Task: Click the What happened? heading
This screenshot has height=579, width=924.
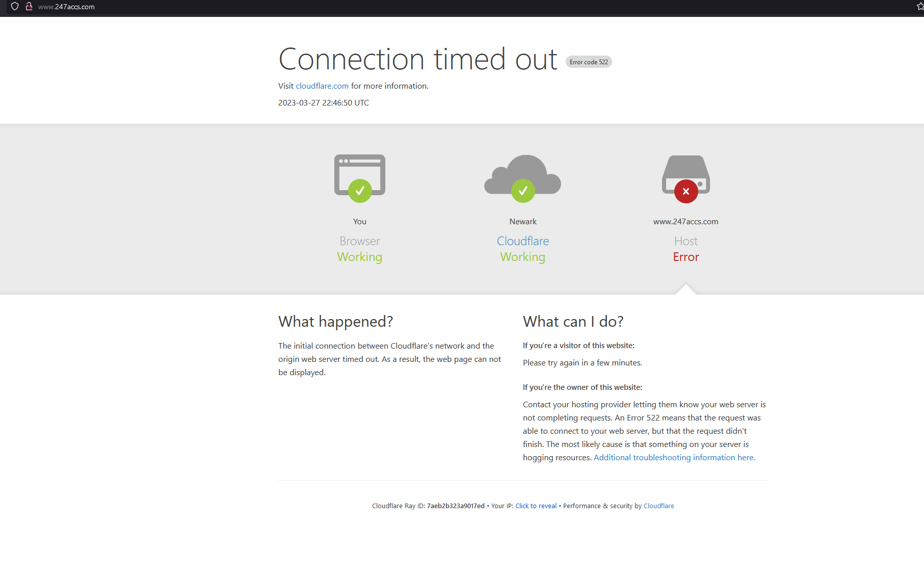Action: (x=335, y=322)
